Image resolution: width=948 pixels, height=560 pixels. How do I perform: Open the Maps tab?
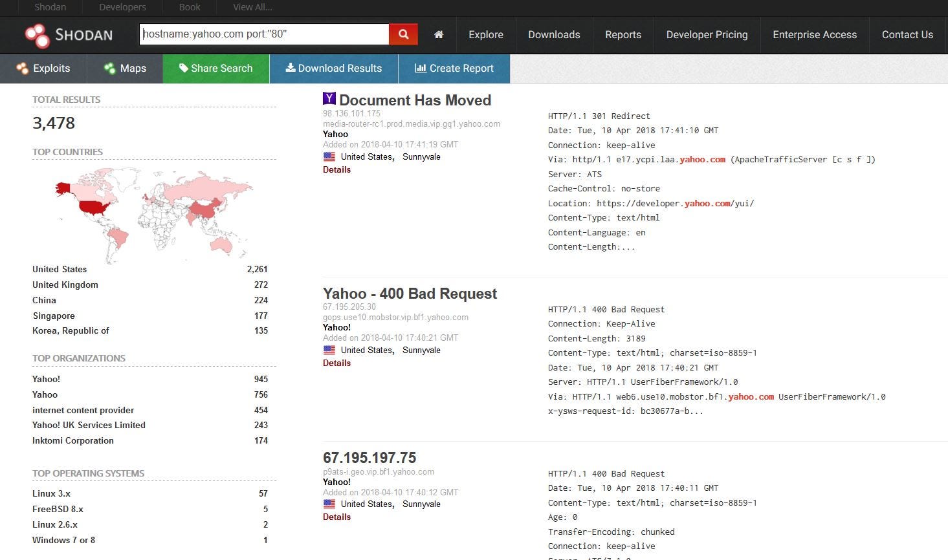[x=125, y=69]
